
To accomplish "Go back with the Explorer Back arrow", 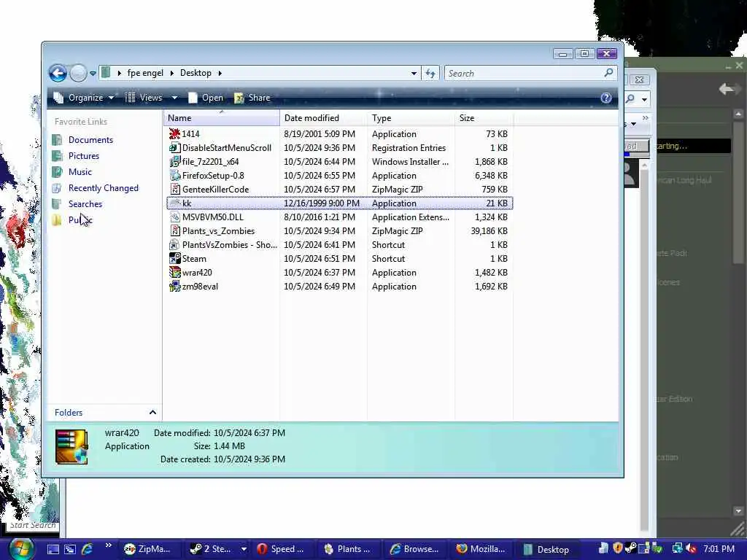I will coord(58,74).
